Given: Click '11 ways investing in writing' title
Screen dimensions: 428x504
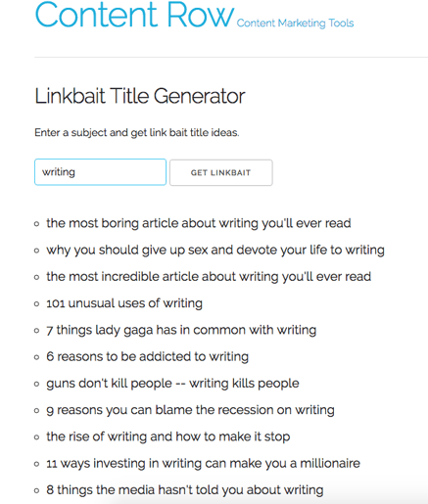Looking at the screenshot, I should click(x=203, y=464).
